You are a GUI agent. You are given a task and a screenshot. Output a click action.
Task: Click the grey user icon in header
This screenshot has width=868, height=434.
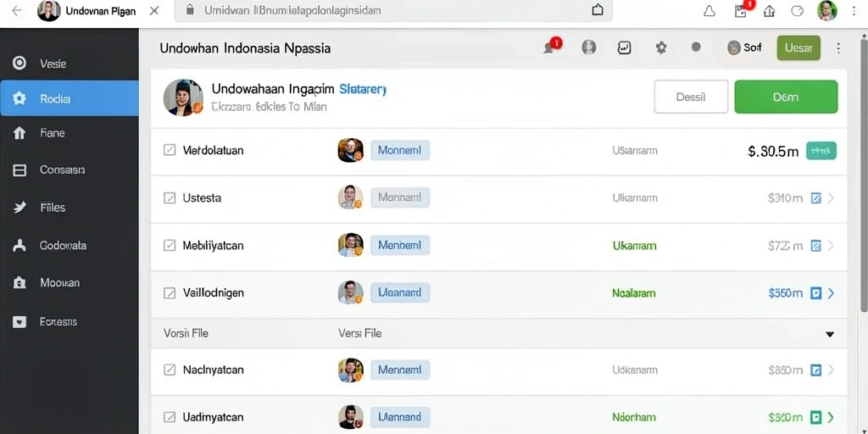[x=589, y=47]
